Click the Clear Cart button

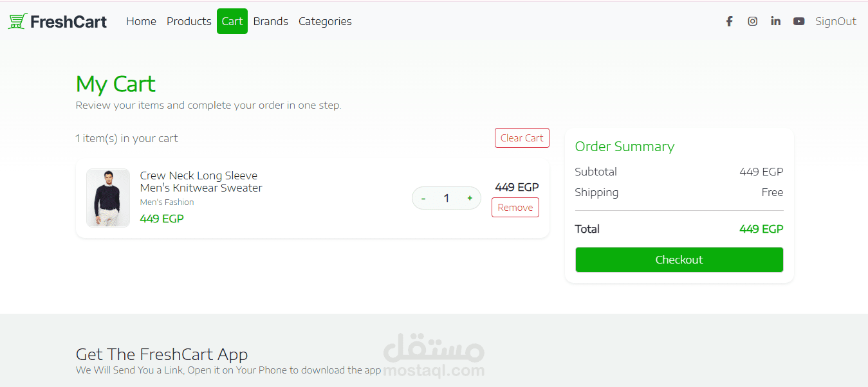click(x=522, y=138)
